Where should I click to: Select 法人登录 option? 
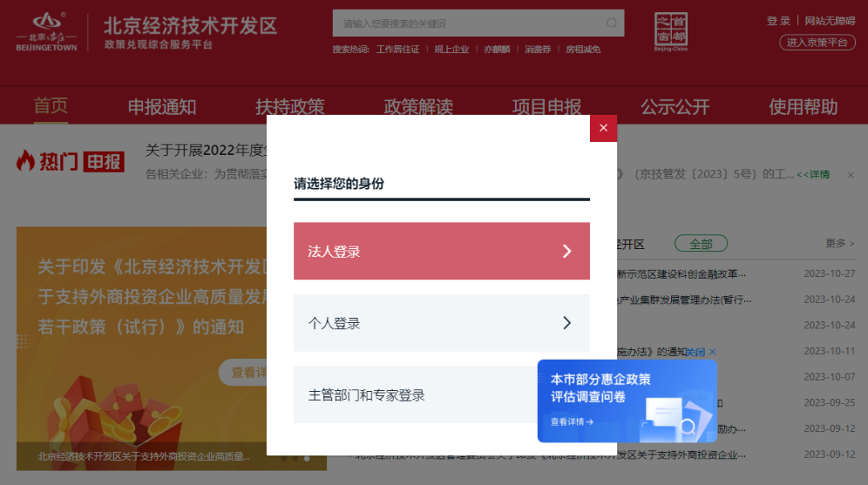pos(441,251)
